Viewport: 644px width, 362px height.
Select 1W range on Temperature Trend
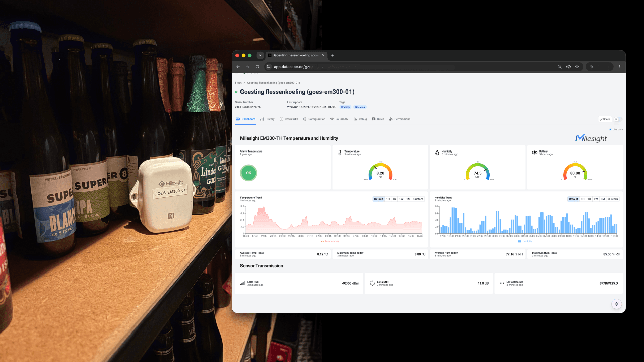click(401, 199)
